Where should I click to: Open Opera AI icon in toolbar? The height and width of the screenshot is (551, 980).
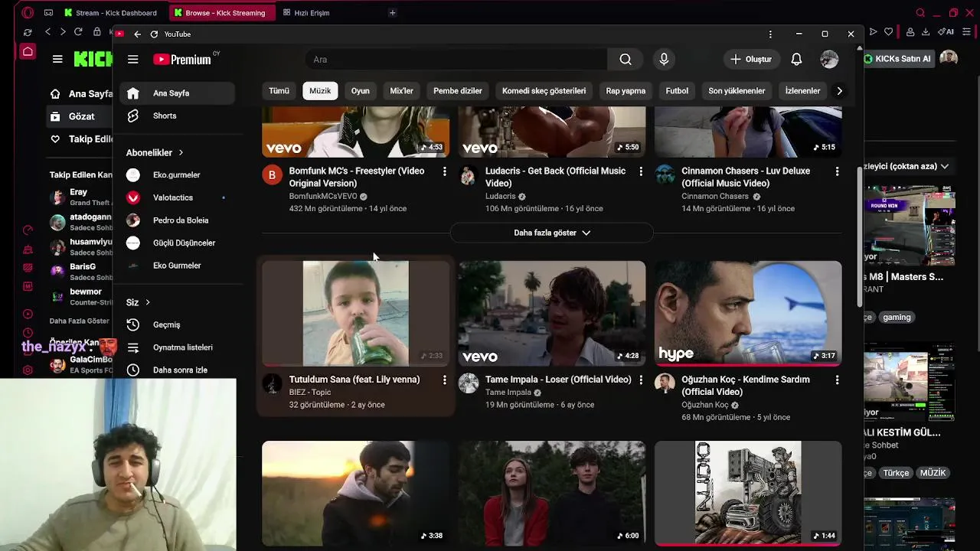pyautogui.click(x=947, y=32)
